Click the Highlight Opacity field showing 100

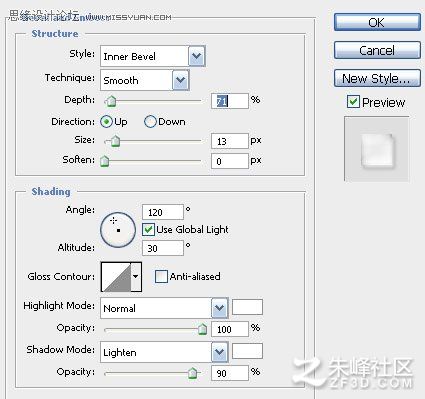230,329
